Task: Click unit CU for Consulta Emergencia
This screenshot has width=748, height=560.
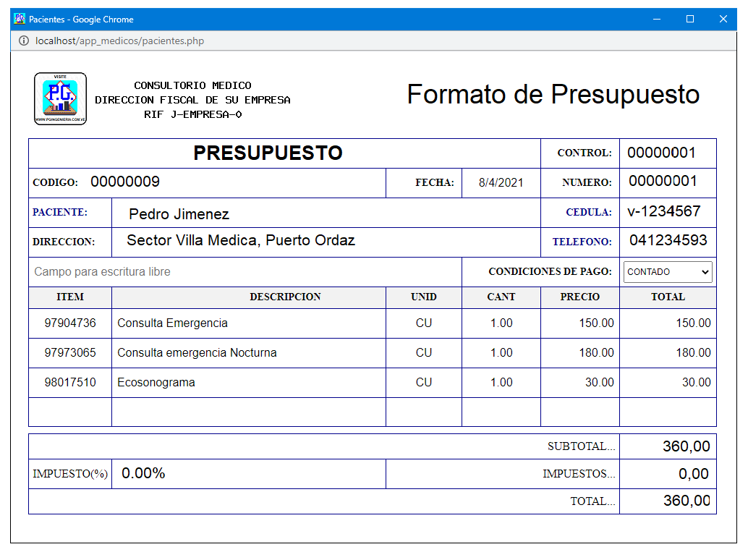Action: click(424, 323)
